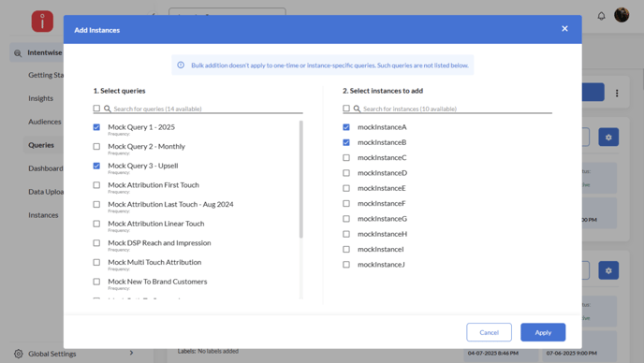Viewport: 644px width, 363px height.
Task: Open Dashboard in sidebar
Action: tap(46, 168)
